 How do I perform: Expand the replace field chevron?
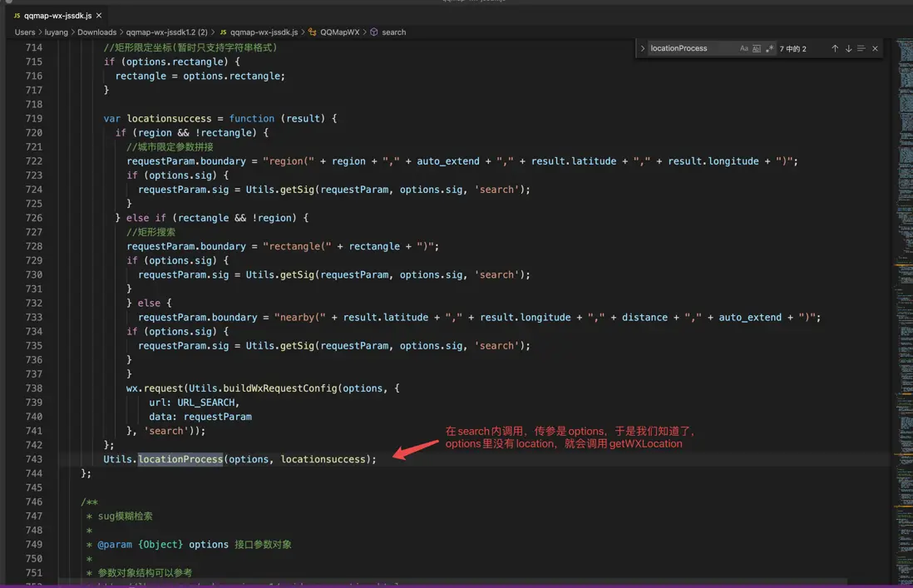(642, 49)
